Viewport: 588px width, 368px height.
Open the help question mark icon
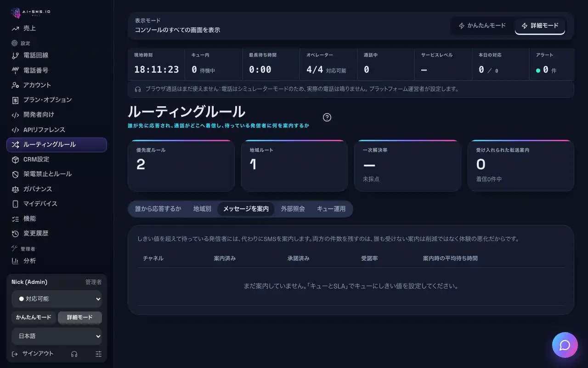pyautogui.click(x=327, y=117)
